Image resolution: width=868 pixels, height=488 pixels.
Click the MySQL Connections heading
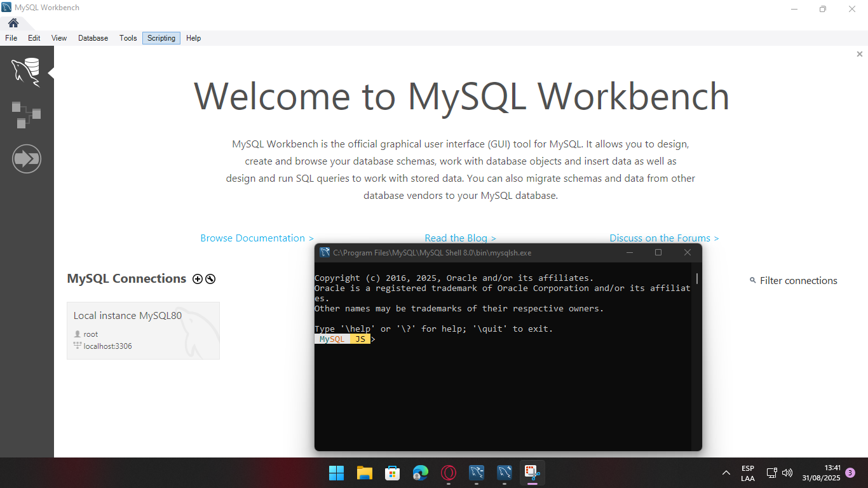click(126, 278)
